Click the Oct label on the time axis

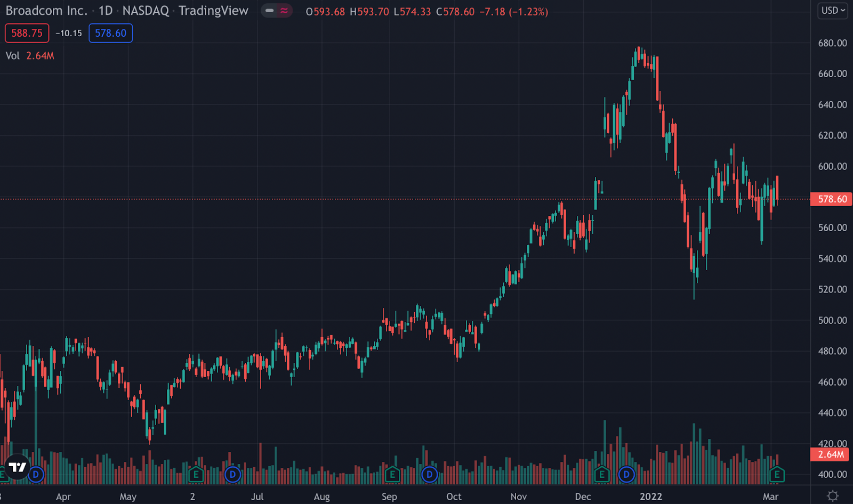point(454,497)
